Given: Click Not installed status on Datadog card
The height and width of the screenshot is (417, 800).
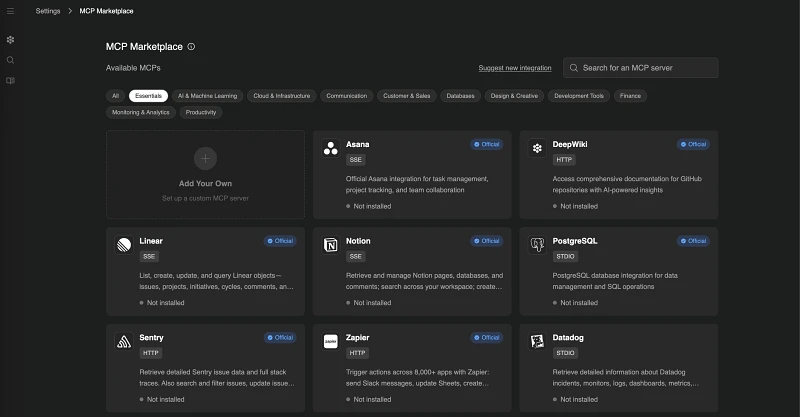Looking at the screenshot, I should (x=576, y=399).
